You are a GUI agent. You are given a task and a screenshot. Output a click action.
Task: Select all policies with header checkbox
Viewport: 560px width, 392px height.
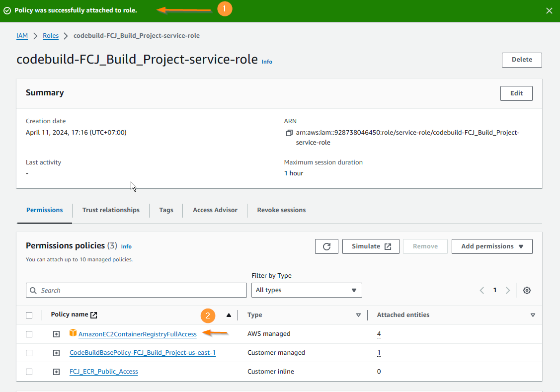(29, 315)
